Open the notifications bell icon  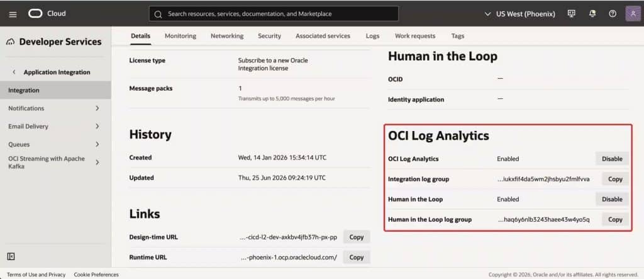pos(592,14)
